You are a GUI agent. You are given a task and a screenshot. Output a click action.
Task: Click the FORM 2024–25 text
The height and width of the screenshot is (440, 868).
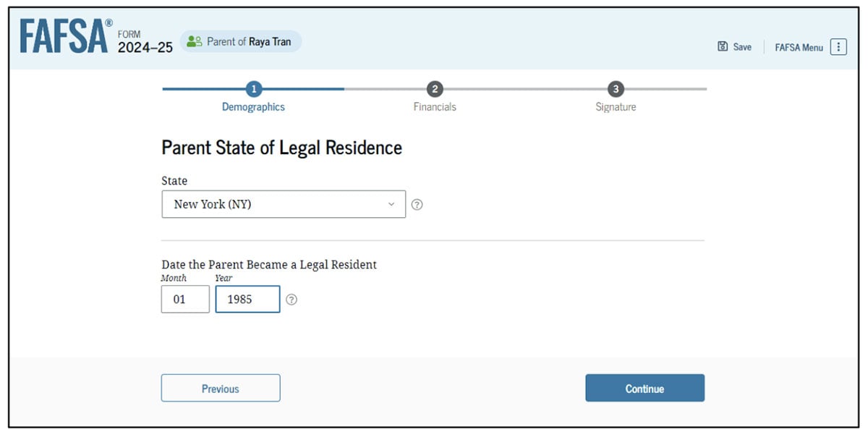[145, 42]
